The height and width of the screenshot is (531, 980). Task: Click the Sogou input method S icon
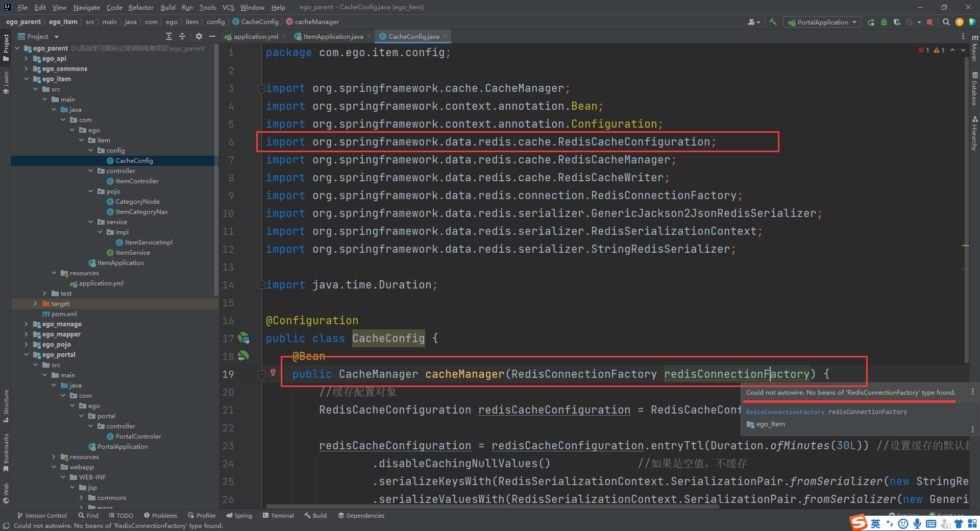(x=859, y=522)
